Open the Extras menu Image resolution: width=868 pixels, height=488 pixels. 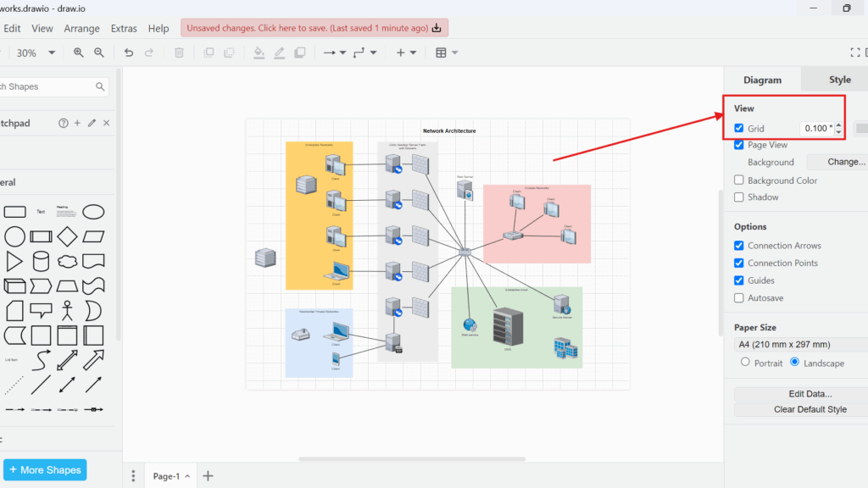coord(124,28)
